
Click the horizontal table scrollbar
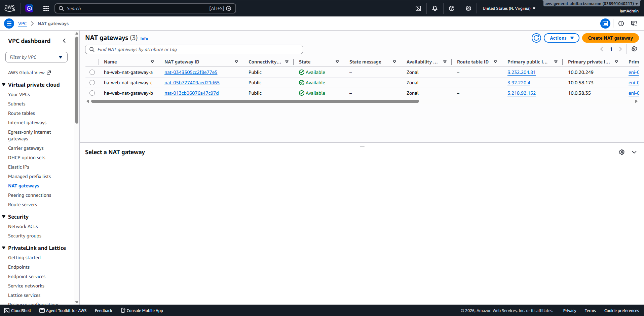click(x=255, y=101)
